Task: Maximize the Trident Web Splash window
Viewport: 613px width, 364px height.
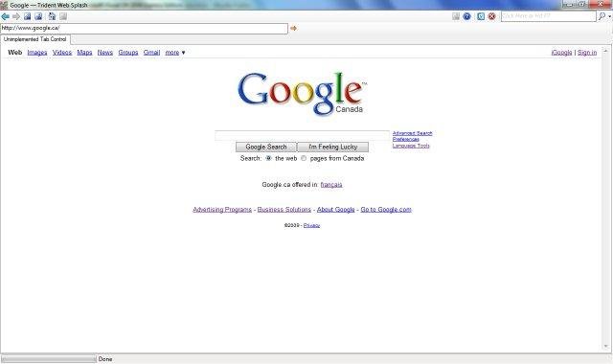Action: pos(581,4)
